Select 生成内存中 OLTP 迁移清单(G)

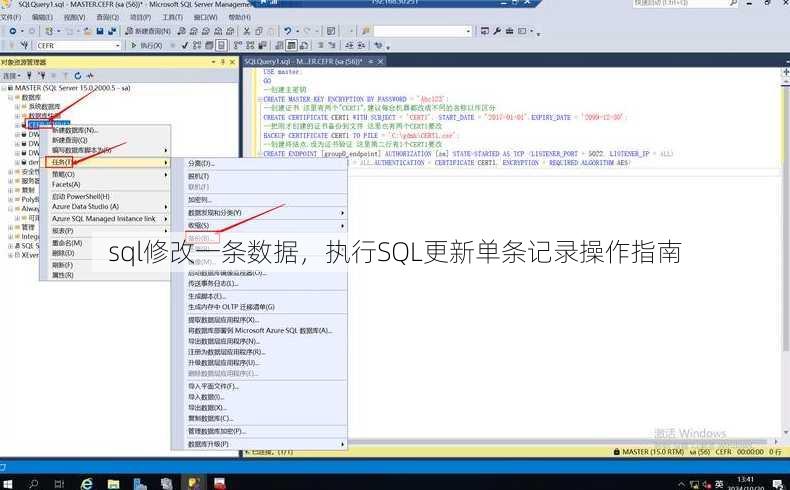pos(259,307)
